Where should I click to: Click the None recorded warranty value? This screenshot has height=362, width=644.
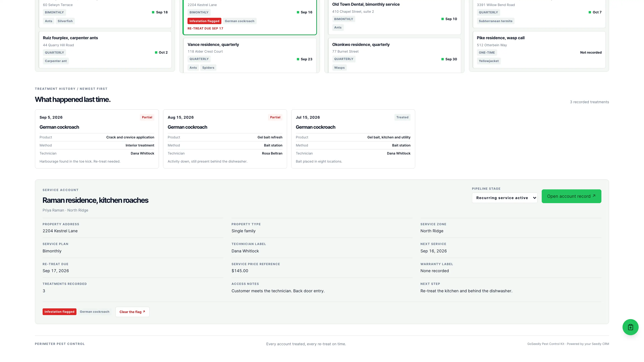coord(434,271)
